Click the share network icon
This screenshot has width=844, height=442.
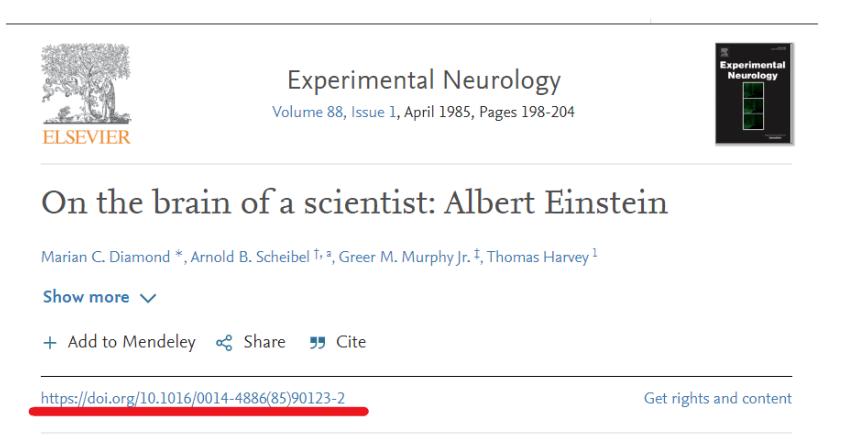pos(224,343)
